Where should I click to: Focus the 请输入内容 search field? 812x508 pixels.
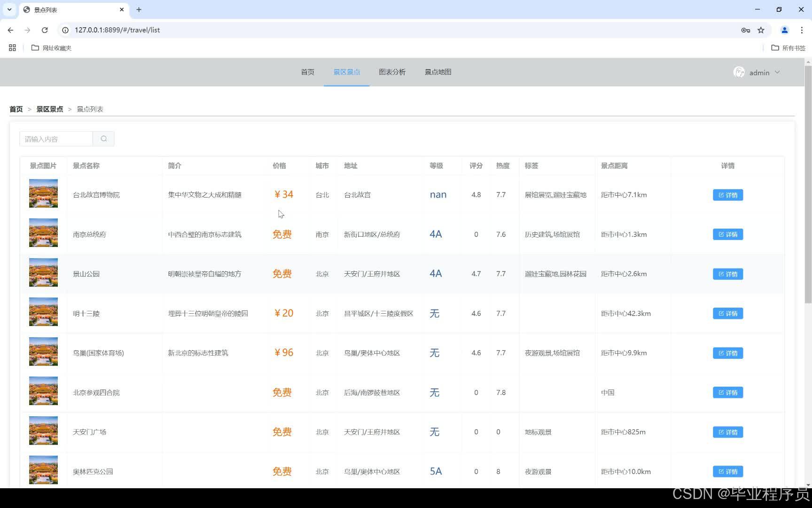tap(56, 139)
